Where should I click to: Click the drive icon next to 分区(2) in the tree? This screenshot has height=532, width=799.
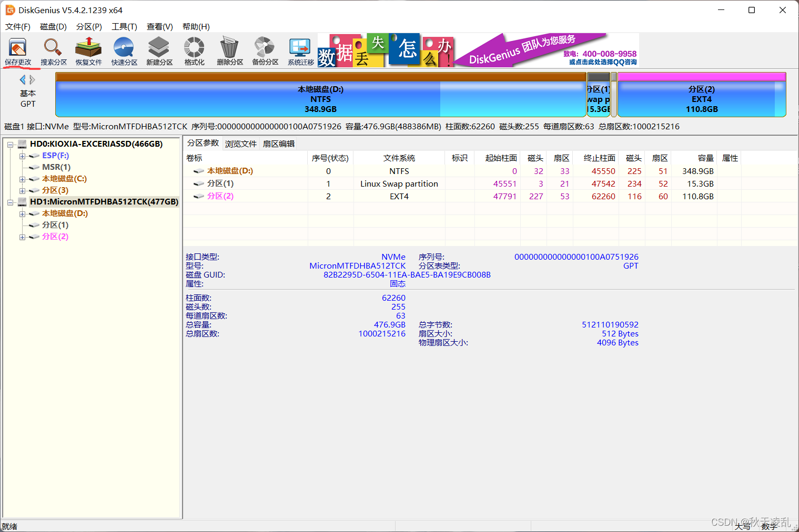tap(35, 237)
